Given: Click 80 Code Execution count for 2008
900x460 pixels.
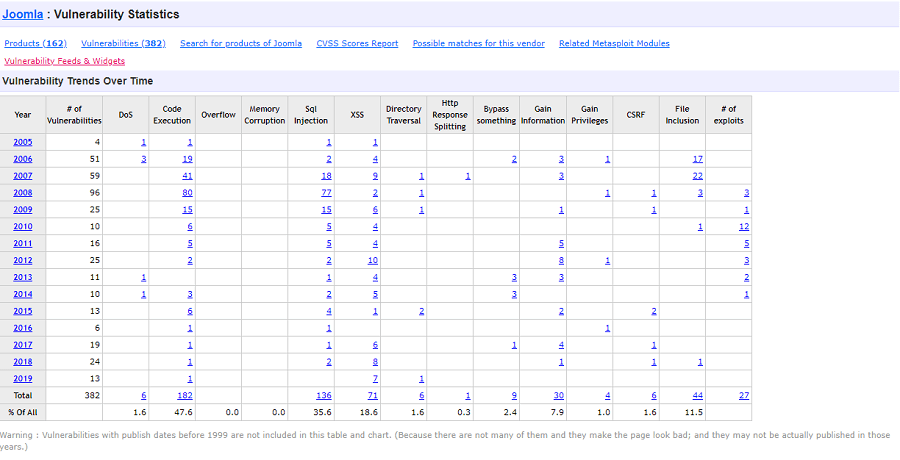Looking at the screenshot, I should pyautogui.click(x=188, y=193).
